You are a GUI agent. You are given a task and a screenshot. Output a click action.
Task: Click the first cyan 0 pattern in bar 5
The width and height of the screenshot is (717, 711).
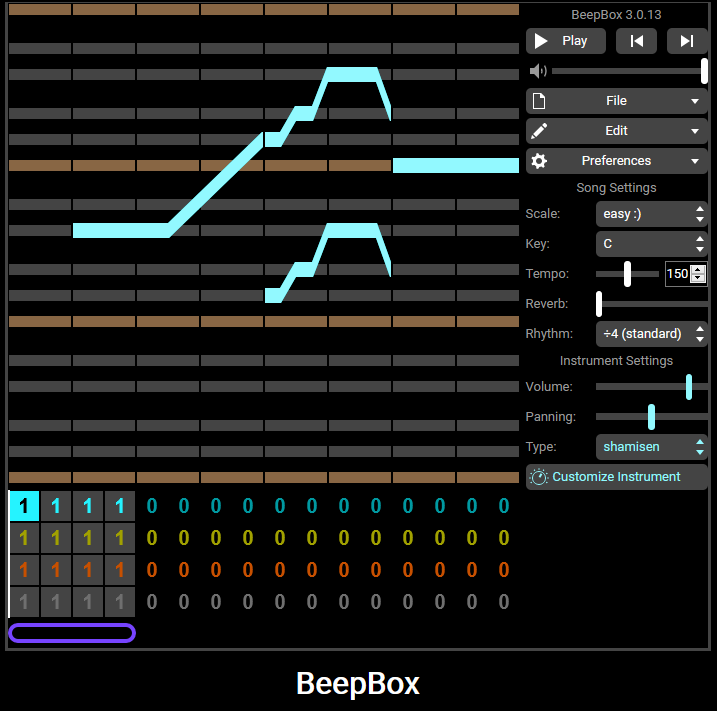(152, 506)
